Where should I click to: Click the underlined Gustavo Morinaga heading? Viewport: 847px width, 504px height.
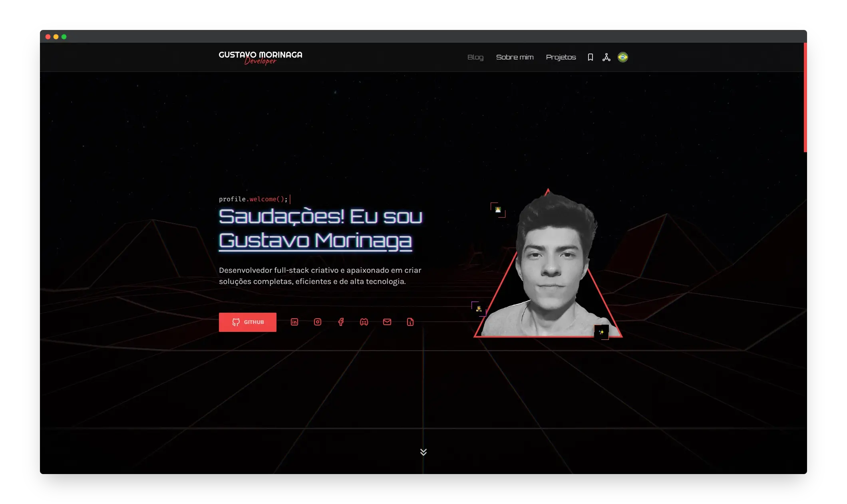[315, 241]
